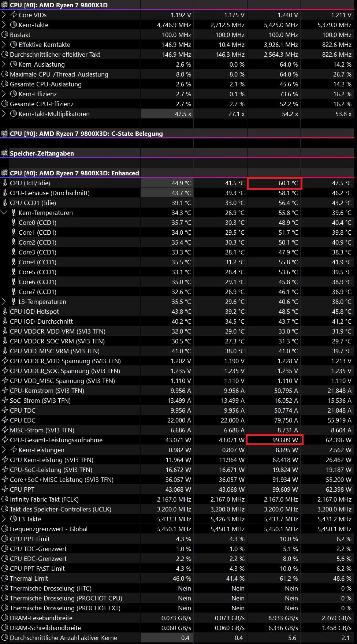Image resolution: width=357 pixels, height=644 pixels.
Task: Collapse the Kern-Temperaturen group
Action: [4, 213]
